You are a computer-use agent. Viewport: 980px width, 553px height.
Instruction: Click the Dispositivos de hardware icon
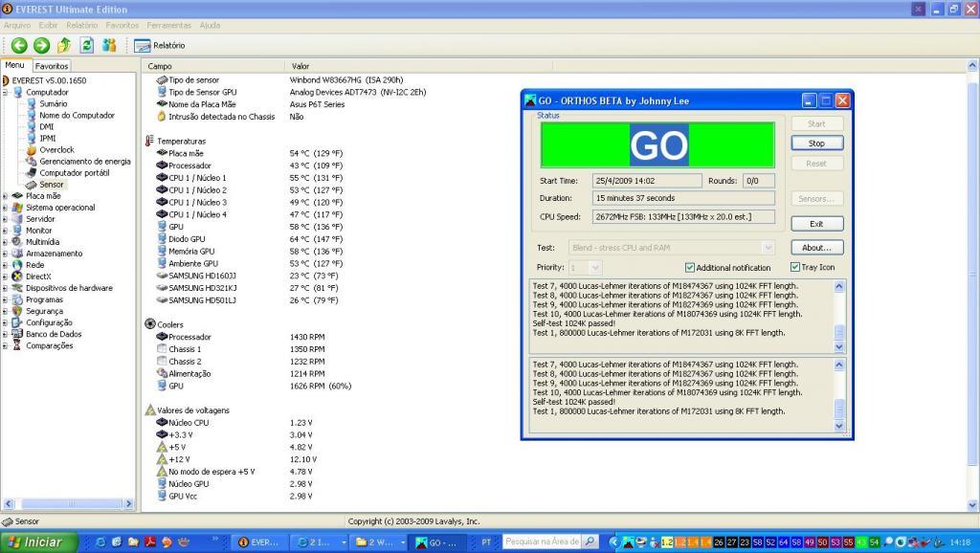tap(17, 288)
